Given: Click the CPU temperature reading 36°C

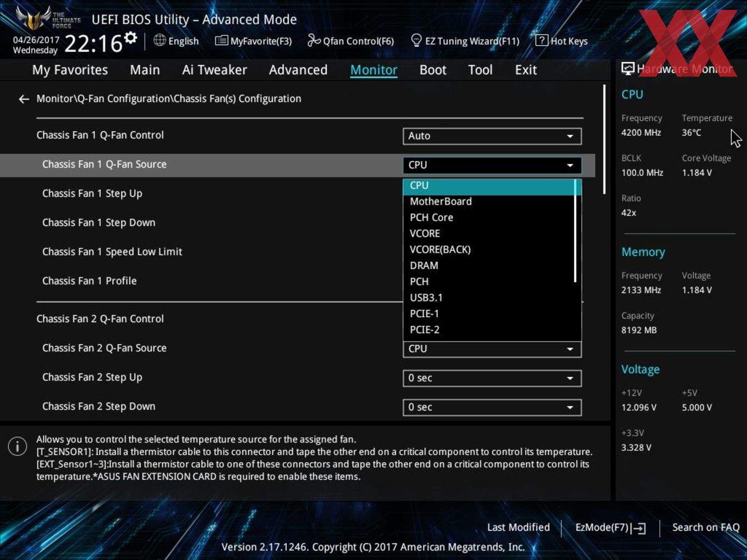Looking at the screenshot, I should point(692,132).
